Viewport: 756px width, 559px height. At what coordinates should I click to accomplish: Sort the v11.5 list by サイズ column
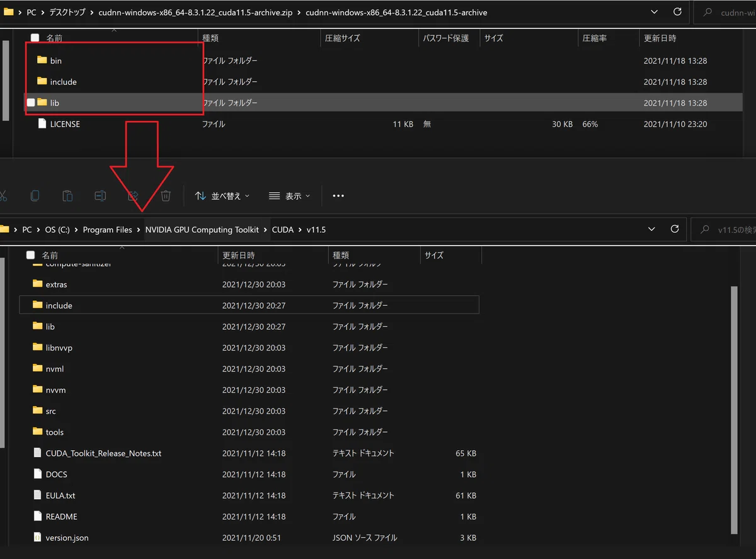433,255
